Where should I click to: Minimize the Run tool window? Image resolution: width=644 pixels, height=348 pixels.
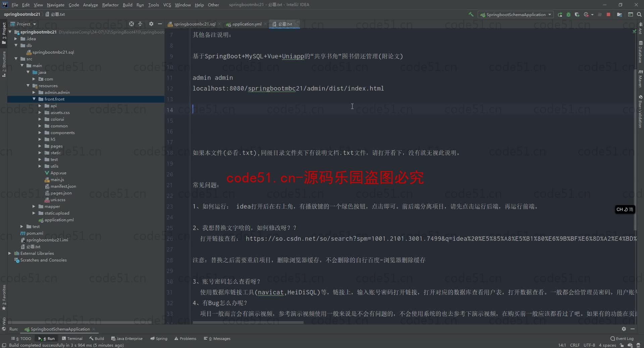[x=633, y=329]
